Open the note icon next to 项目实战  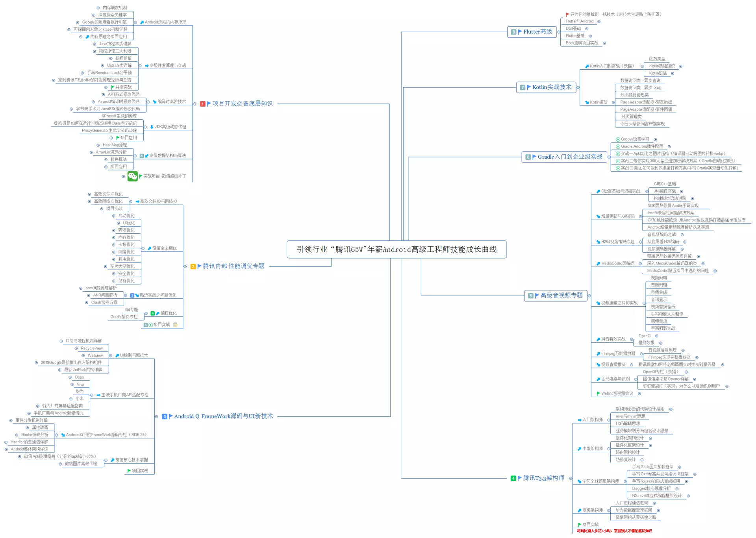[x=175, y=325]
